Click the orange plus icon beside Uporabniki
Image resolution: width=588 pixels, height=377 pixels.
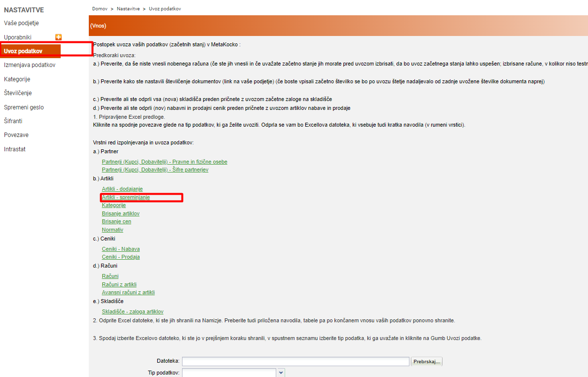tap(59, 37)
